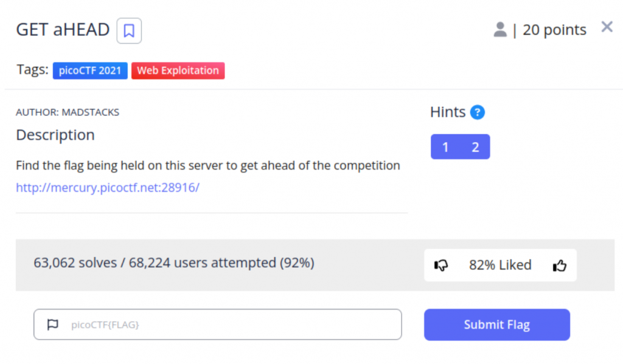The image size is (623, 364).
Task: Reveal hint number 2
Action: pyautogui.click(x=475, y=147)
